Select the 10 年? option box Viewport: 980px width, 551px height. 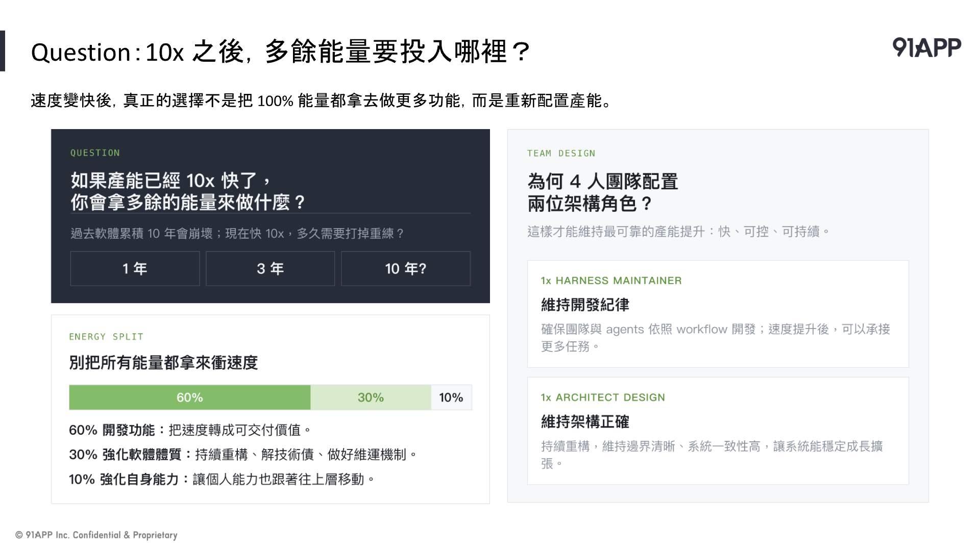[x=406, y=268]
